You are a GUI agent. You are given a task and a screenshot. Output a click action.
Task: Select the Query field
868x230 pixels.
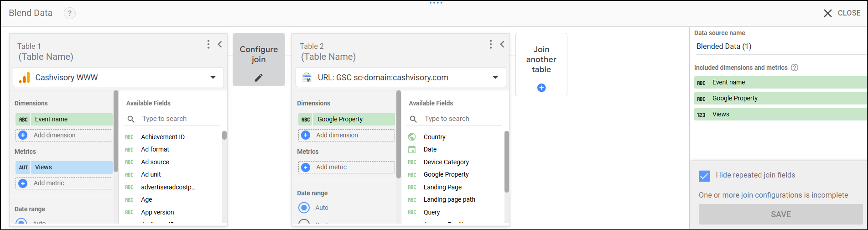tap(431, 212)
